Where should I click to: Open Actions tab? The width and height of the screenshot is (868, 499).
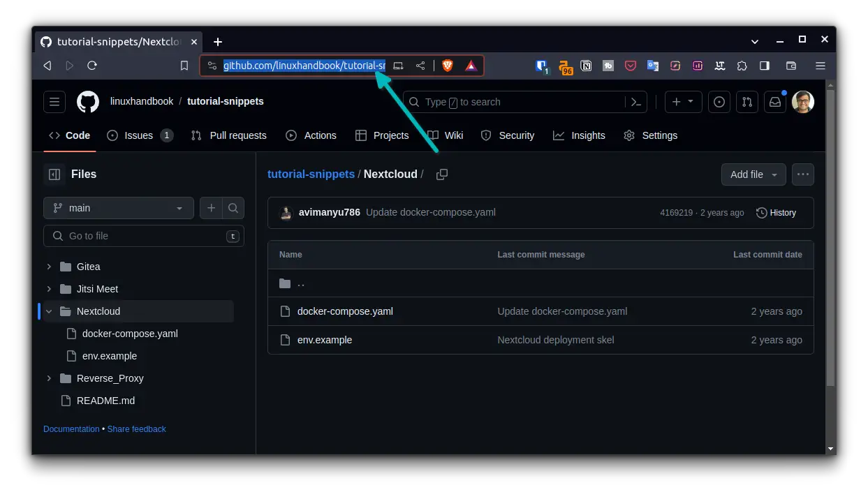coord(311,135)
